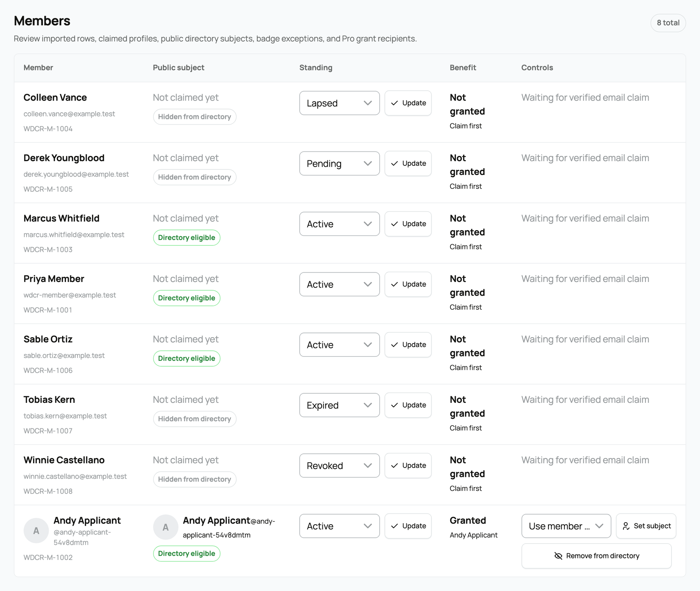Click tobias.kern@example.test email
700x591 pixels.
coord(65,416)
